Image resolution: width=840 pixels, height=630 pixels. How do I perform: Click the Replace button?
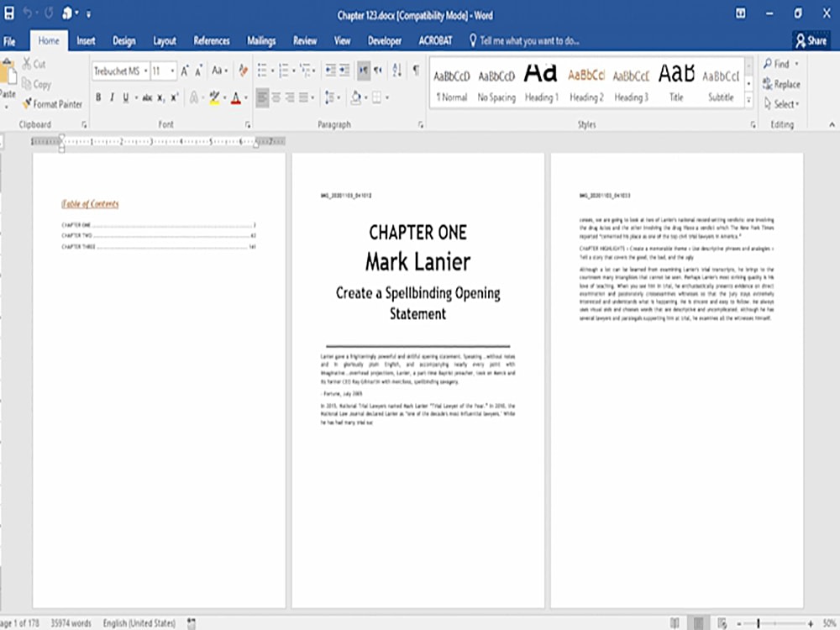click(781, 84)
